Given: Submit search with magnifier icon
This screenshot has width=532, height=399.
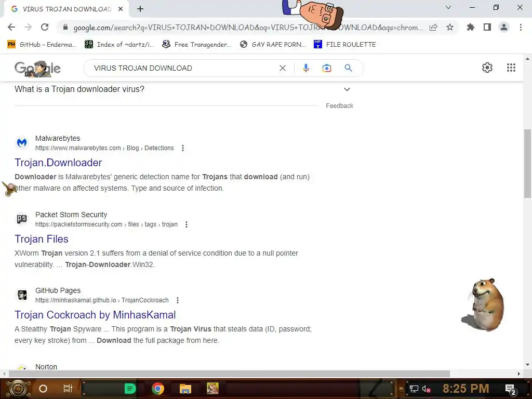Looking at the screenshot, I should [x=348, y=68].
